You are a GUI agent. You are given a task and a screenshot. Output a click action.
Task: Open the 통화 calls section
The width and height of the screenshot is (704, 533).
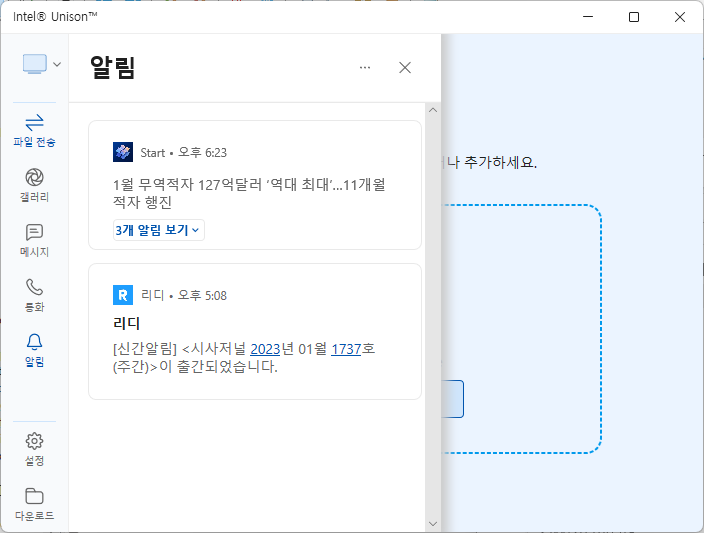coord(34,295)
